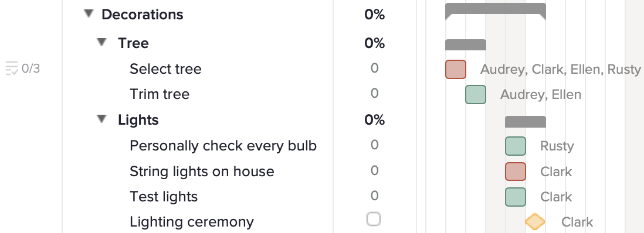Click the green Test lights task bar
Image resolution: width=644 pixels, height=233 pixels.
coord(516,197)
